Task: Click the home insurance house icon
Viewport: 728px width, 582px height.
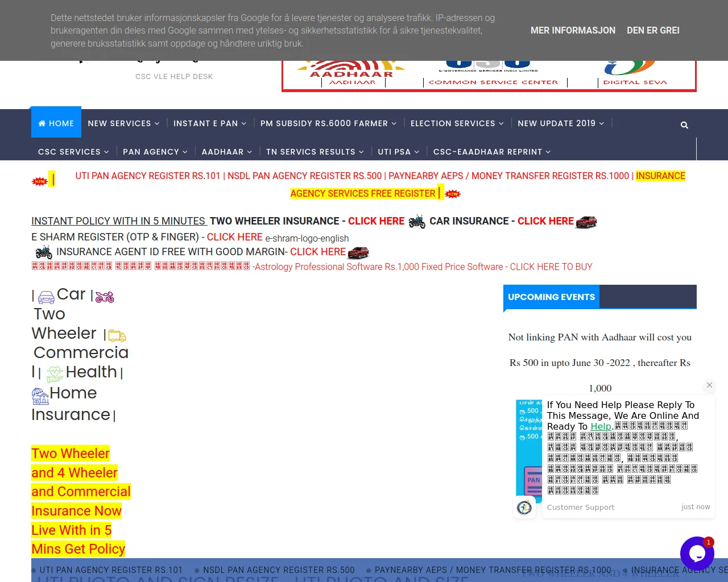Action: coord(40,396)
